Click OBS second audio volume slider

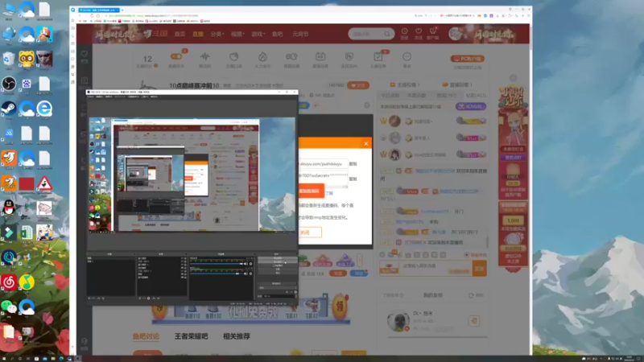[216, 274]
